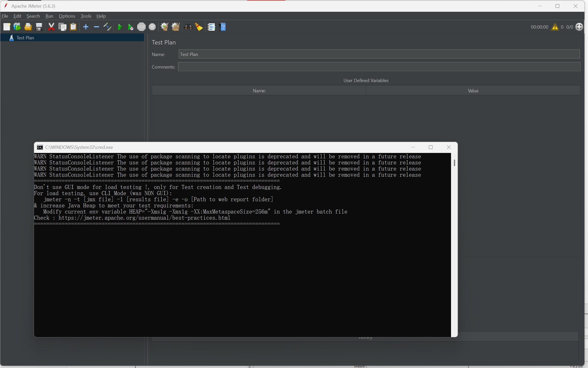The image size is (588, 368).
Task: Open the Options menu
Action: coord(67,16)
